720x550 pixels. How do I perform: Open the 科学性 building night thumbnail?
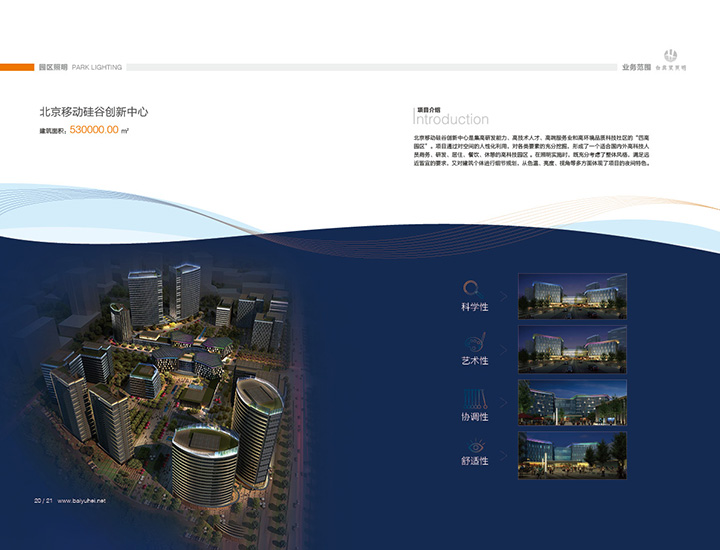tap(573, 296)
